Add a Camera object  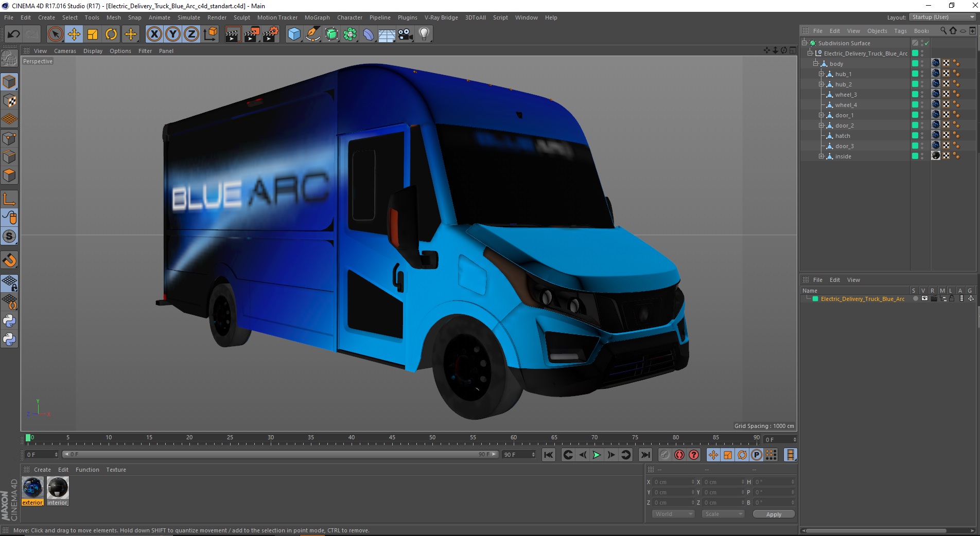point(406,34)
